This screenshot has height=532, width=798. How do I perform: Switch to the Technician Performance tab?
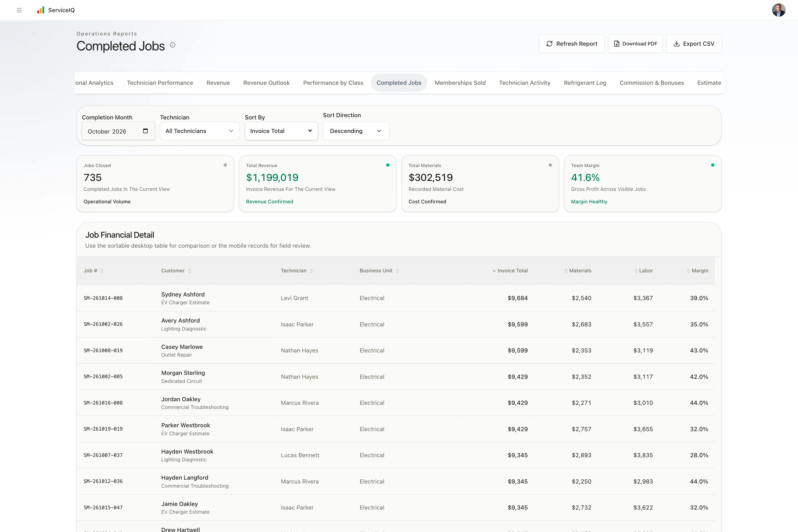click(160, 83)
